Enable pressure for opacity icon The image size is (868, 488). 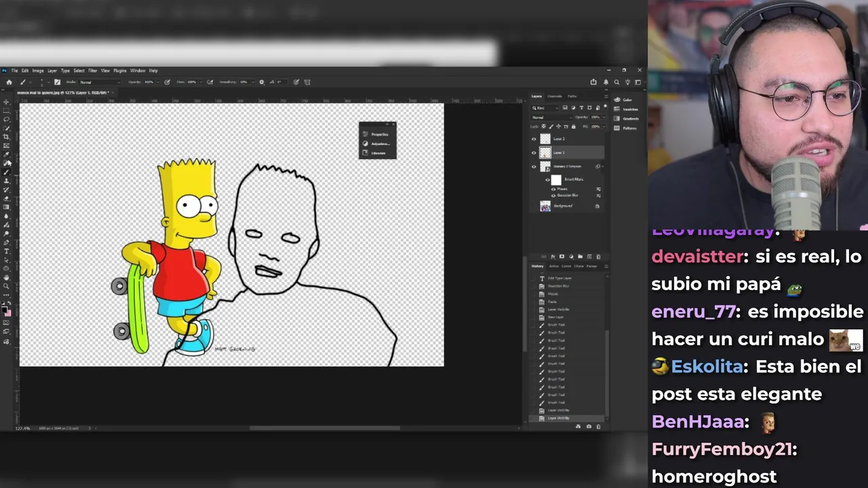[x=167, y=82]
